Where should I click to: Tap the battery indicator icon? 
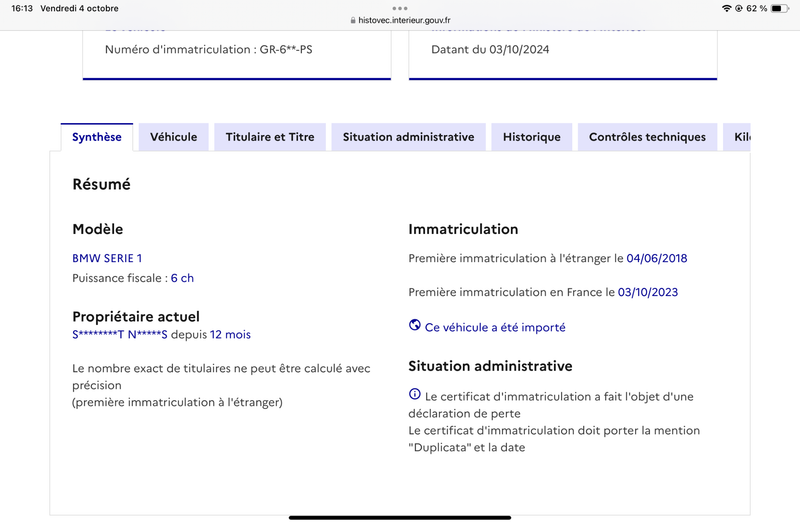point(779,8)
